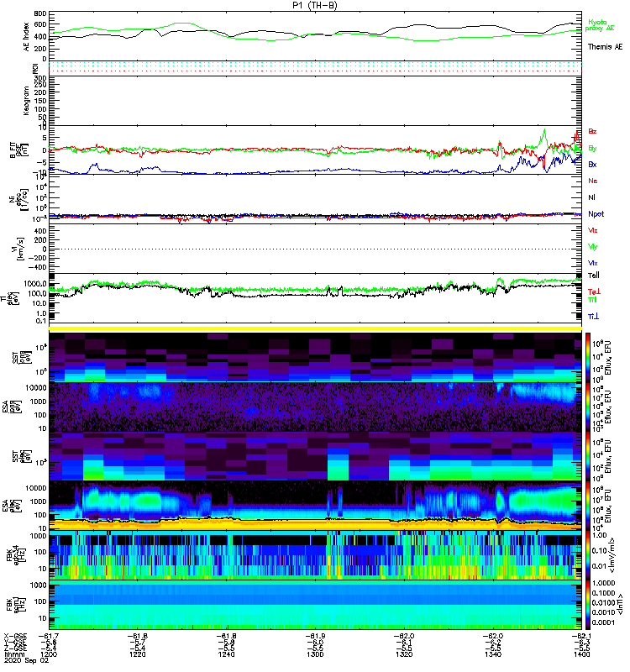Click the '-62.1' X-GSE value
The image size is (630, 672).
[581, 637]
